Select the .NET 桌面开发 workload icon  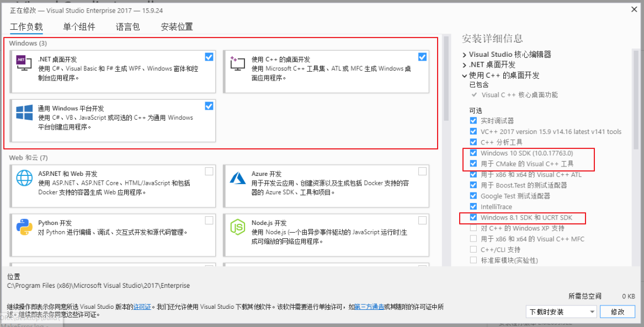pos(23,63)
